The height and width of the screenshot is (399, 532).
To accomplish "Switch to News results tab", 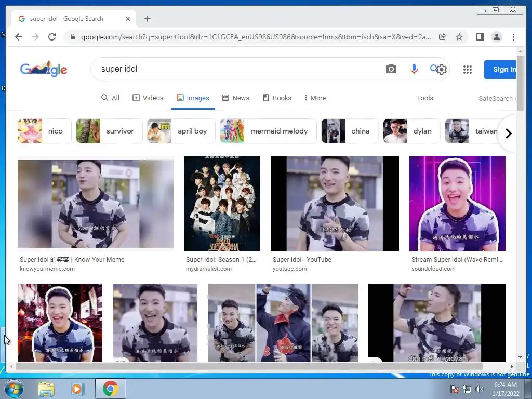I will point(236,98).
